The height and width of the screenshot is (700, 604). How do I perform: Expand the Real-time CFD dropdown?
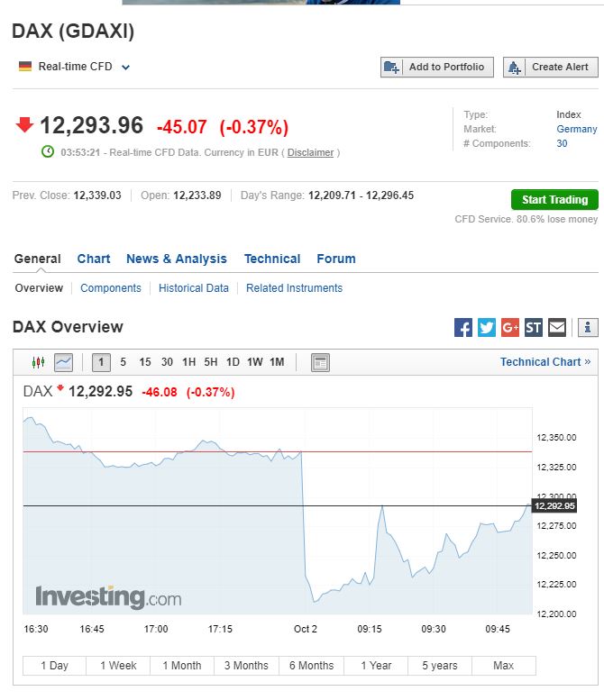tap(125, 67)
